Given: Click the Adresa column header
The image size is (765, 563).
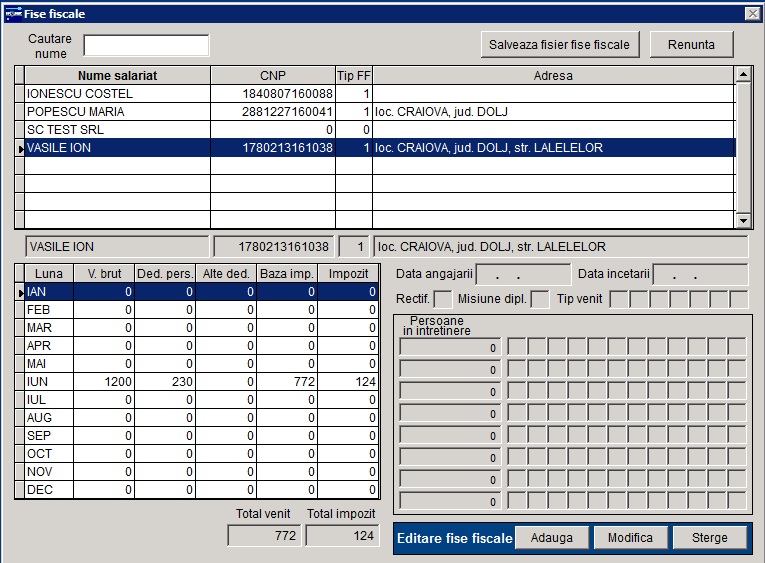Looking at the screenshot, I should click(x=553, y=76).
